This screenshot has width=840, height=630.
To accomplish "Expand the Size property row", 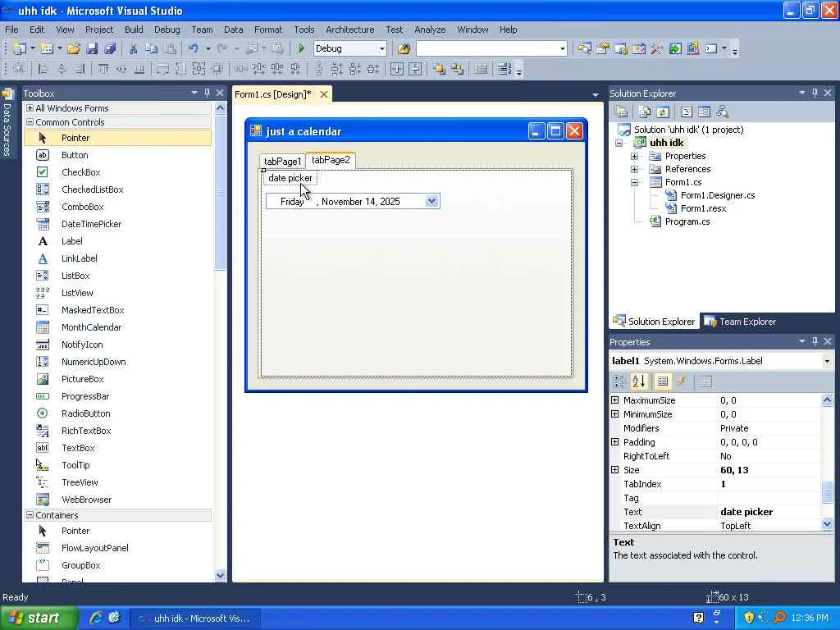I will click(615, 470).
